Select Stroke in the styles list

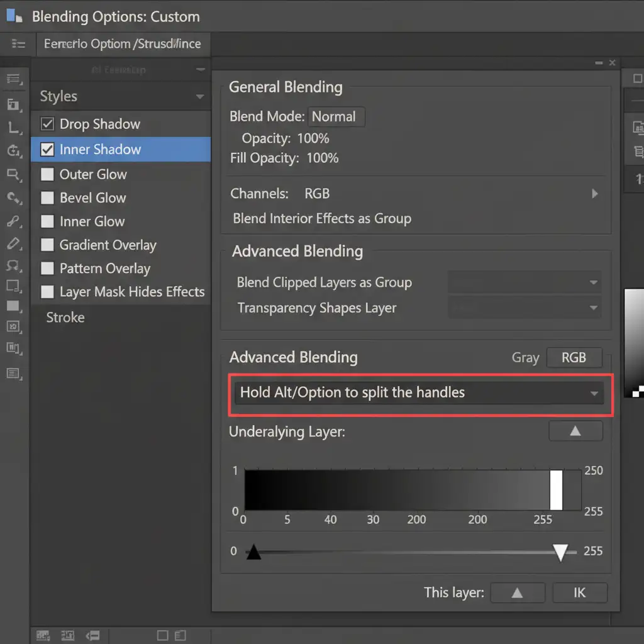click(x=65, y=318)
